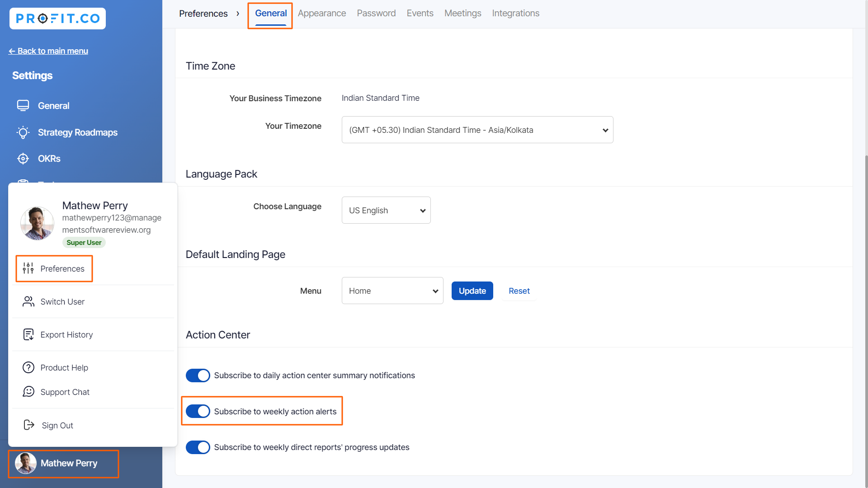Open the Choose Language dropdown
This screenshot has height=488, width=868.
click(386, 210)
